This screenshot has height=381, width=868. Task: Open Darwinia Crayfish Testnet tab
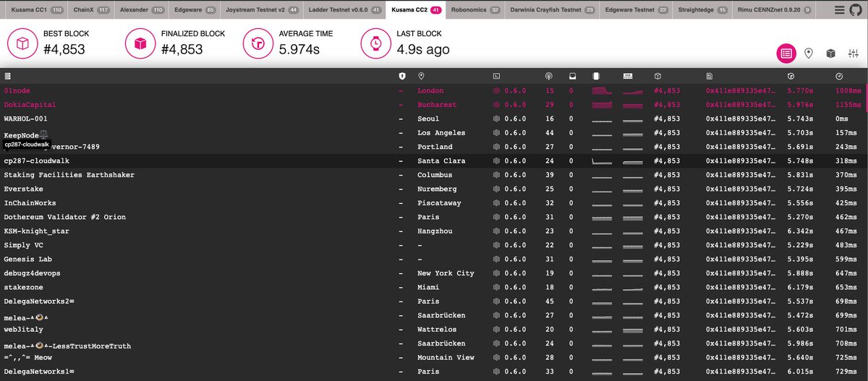tap(553, 11)
